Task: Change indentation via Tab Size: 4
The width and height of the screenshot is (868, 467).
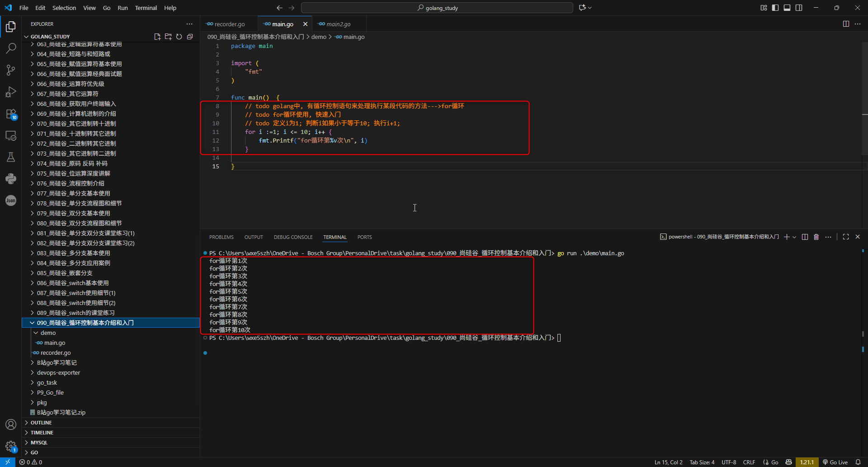Action: (x=702, y=462)
